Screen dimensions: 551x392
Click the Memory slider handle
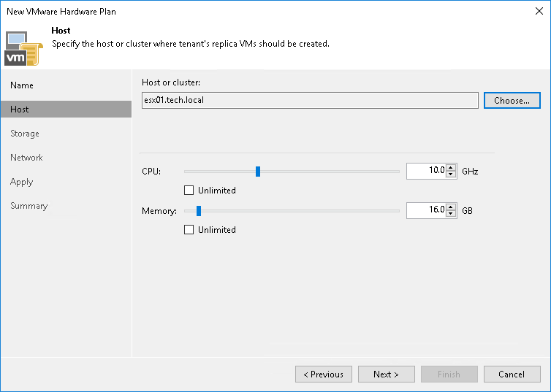(x=199, y=210)
